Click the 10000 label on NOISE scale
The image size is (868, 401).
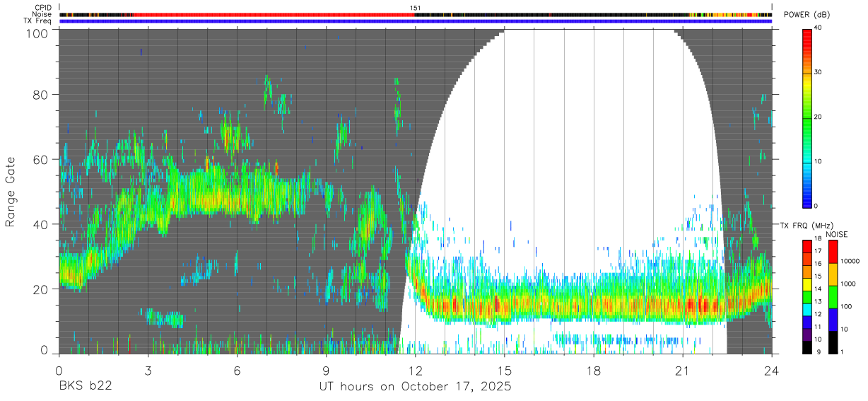850,262
